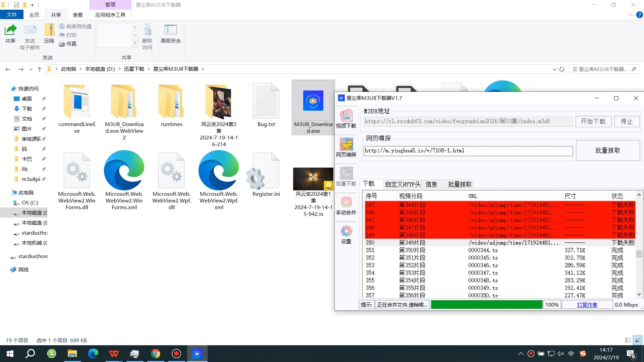Select the commandLineExe folder
644x362 pixels.
pos(77,109)
